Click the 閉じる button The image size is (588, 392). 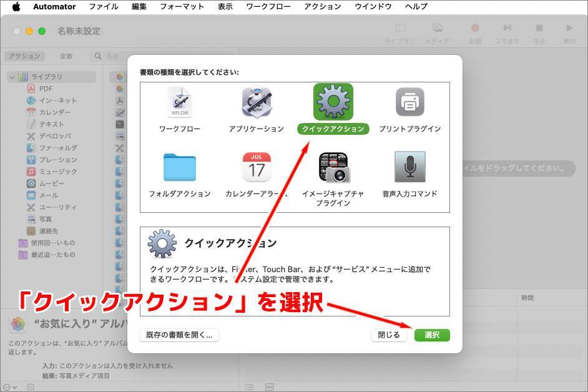(389, 335)
